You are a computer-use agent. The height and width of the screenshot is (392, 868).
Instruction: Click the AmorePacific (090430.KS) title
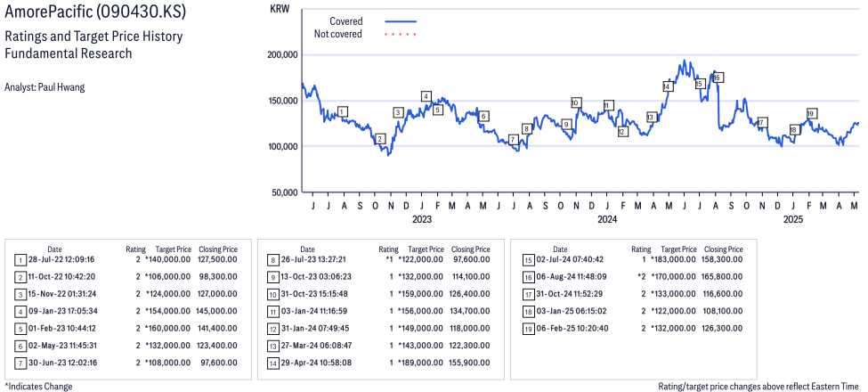(96, 12)
